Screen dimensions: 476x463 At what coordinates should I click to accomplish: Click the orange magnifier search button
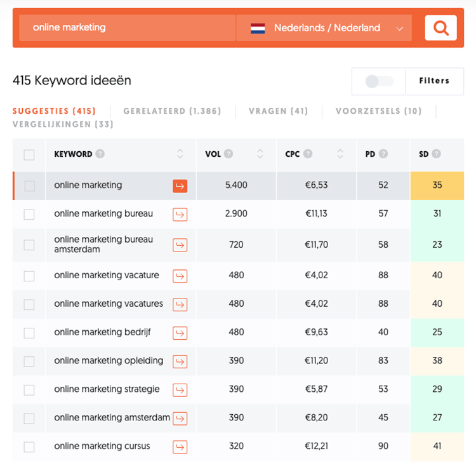pos(440,28)
